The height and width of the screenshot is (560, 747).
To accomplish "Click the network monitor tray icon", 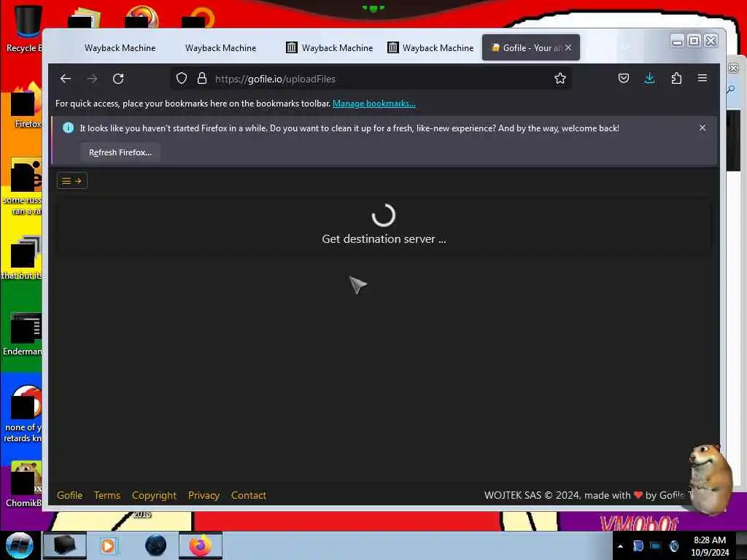I will point(656,546).
